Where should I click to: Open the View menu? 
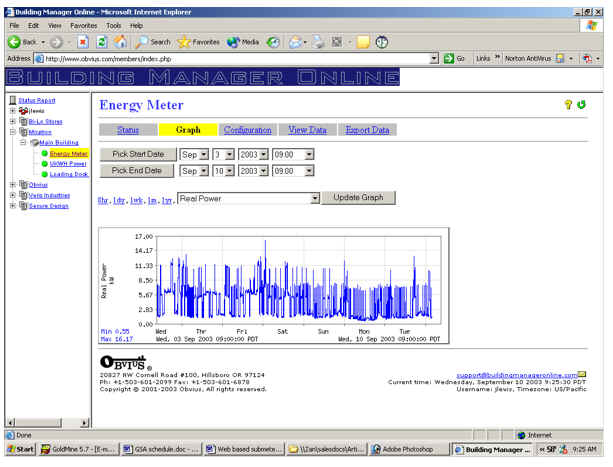[54, 26]
